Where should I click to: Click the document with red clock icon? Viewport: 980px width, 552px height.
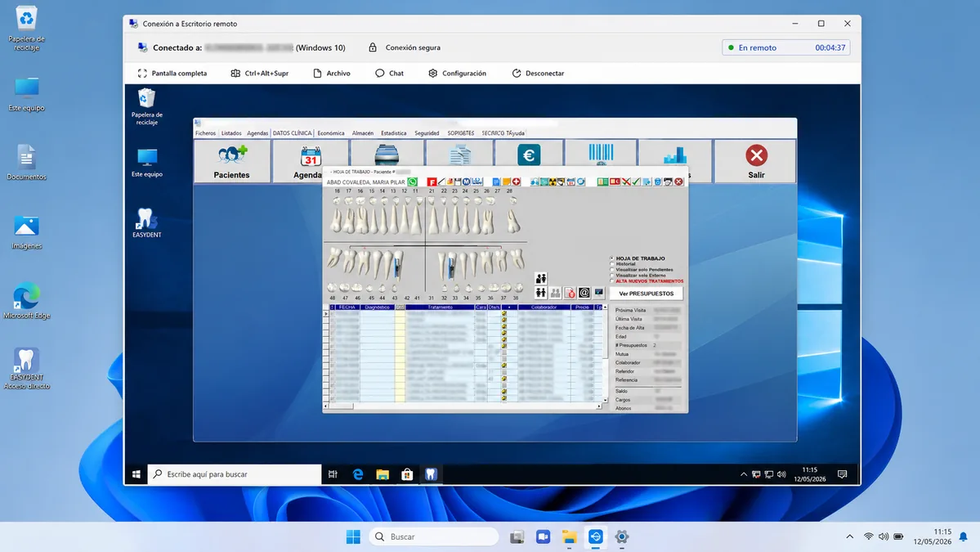pyautogui.click(x=570, y=293)
